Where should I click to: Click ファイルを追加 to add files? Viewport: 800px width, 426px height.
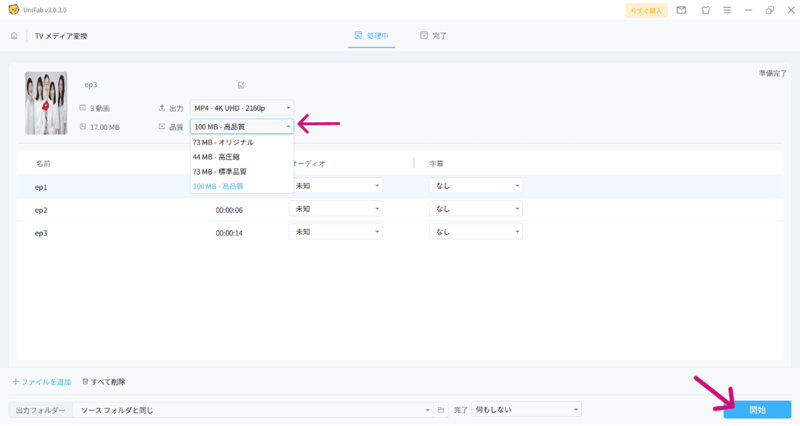42,382
